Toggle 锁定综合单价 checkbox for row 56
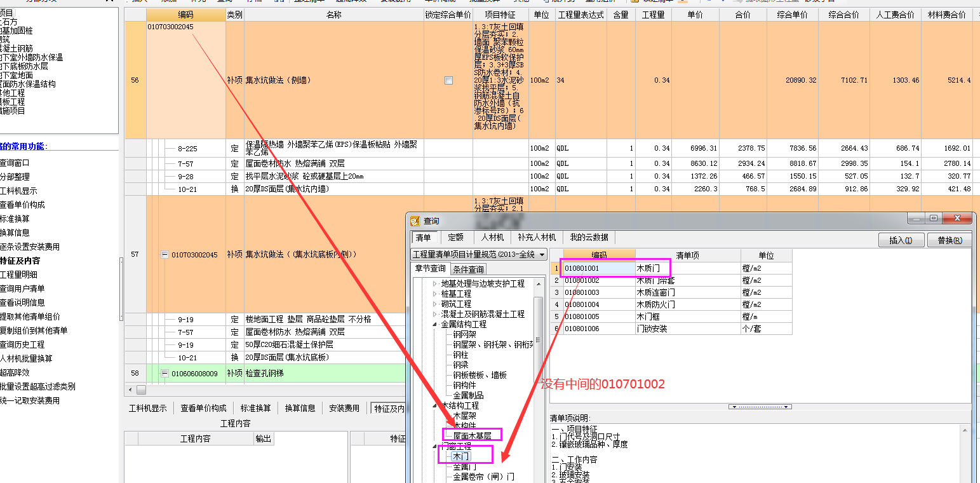 pos(449,80)
